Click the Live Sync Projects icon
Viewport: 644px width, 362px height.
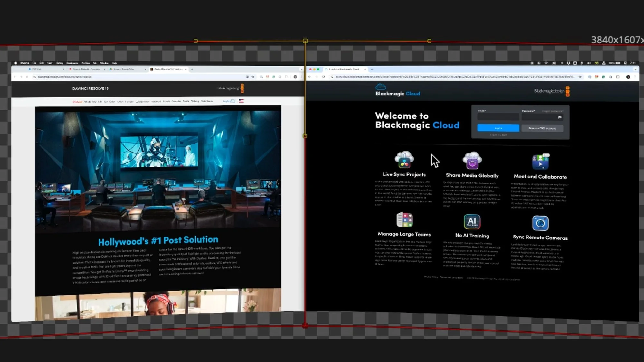[x=404, y=160]
